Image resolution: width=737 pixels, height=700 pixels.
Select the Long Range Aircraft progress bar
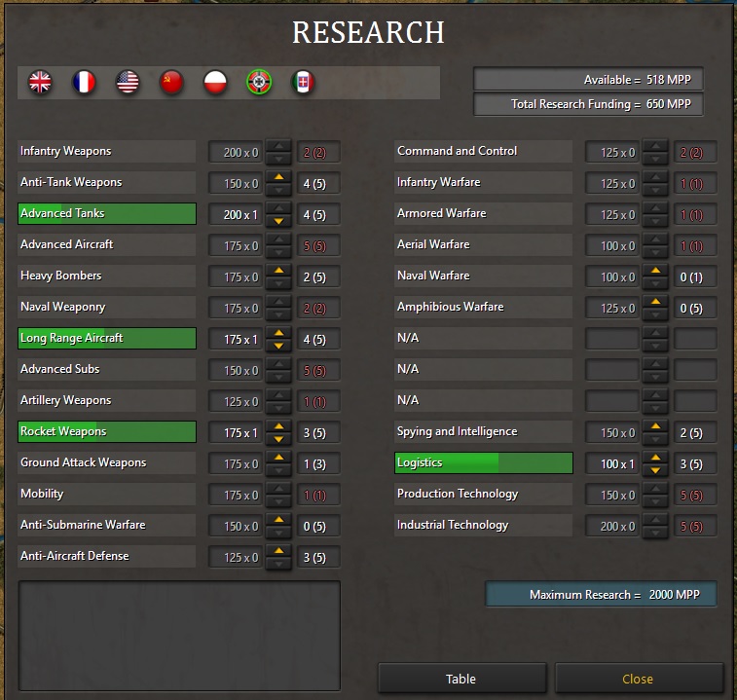pos(107,338)
